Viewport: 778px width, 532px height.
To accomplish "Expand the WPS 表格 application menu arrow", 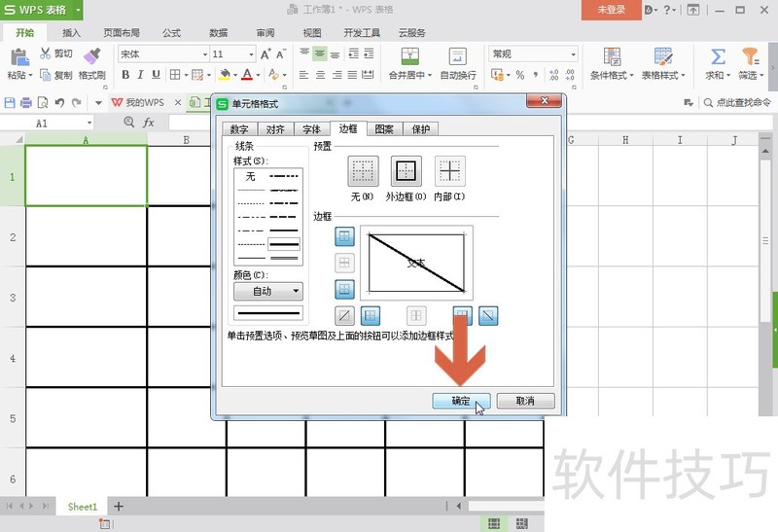I will pos(78,10).
